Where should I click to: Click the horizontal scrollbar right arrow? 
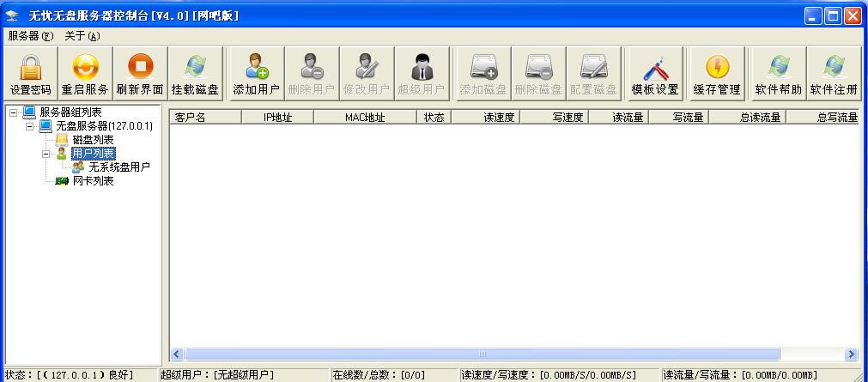[x=852, y=355]
